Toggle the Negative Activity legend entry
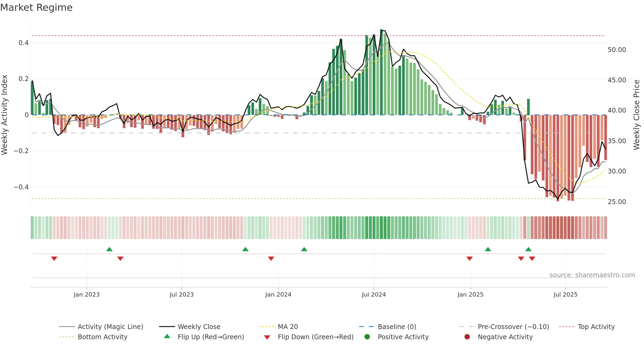644x362 pixels. point(498,337)
